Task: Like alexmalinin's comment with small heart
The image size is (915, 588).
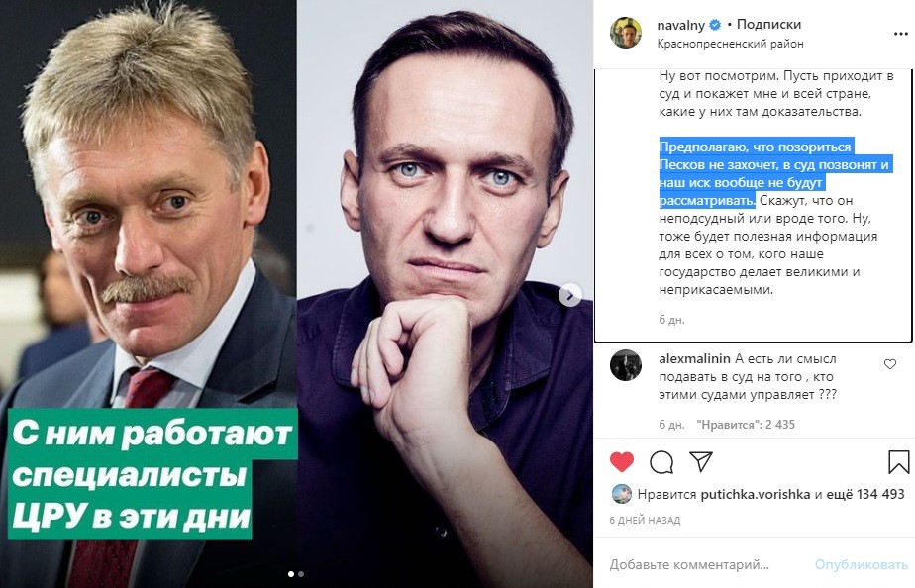Action: [x=890, y=364]
